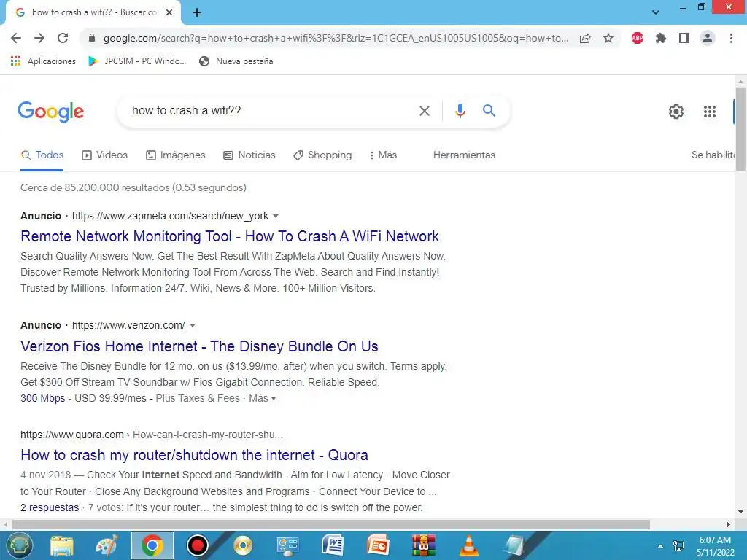Bookmark this page with the star icon
This screenshot has width=747, height=560.
coord(608,38)
